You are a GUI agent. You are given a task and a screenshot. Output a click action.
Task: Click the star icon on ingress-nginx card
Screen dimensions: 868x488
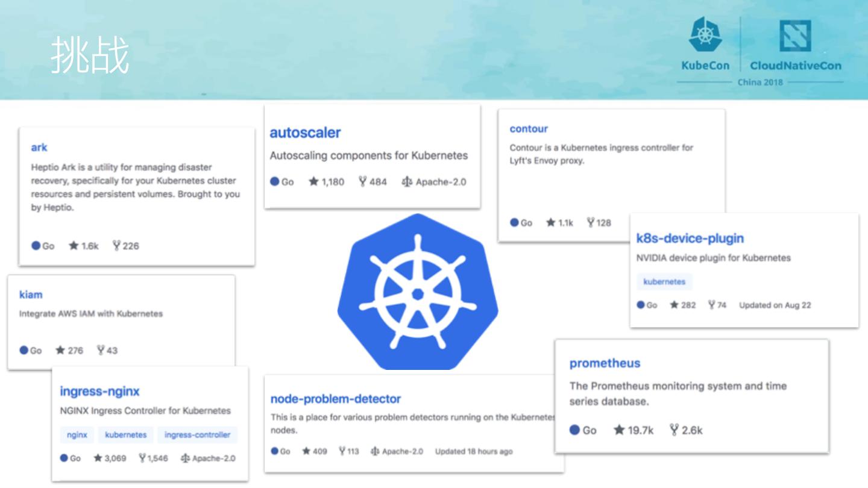tap(98, 458)
